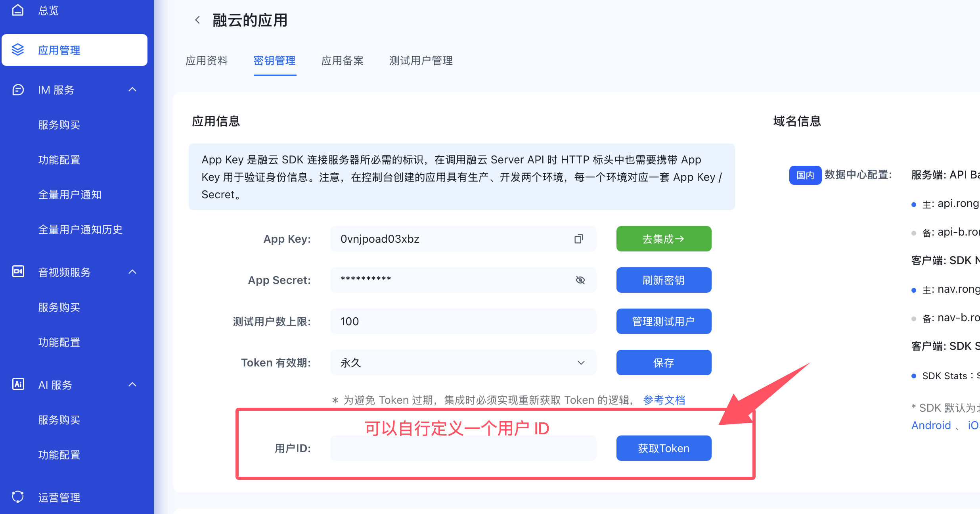980x514 pixels.
Task: Click the 刷新密钥 button
Action: pos(664,280)
